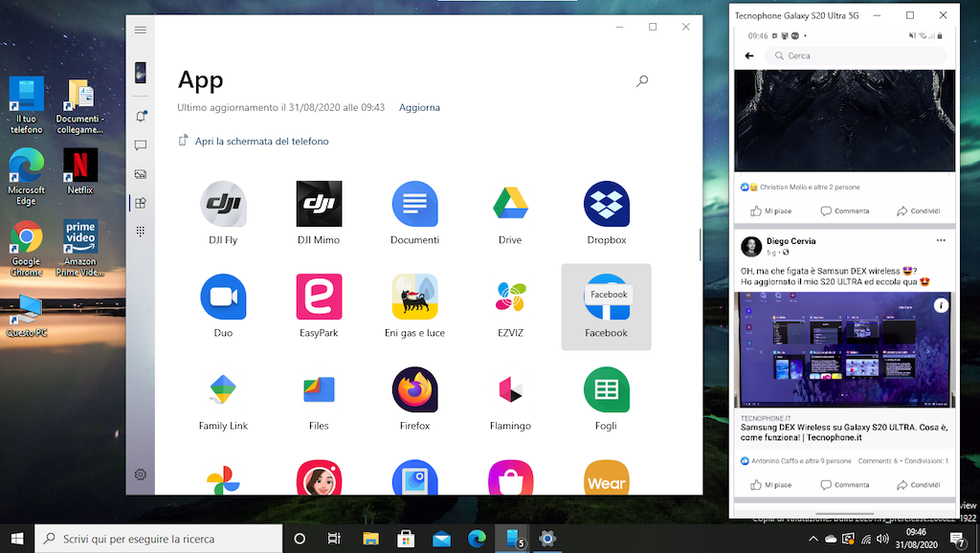Open the Tecnophone article thumbnail in the post
The image size is (980, 553).
[x=844, y=350]
